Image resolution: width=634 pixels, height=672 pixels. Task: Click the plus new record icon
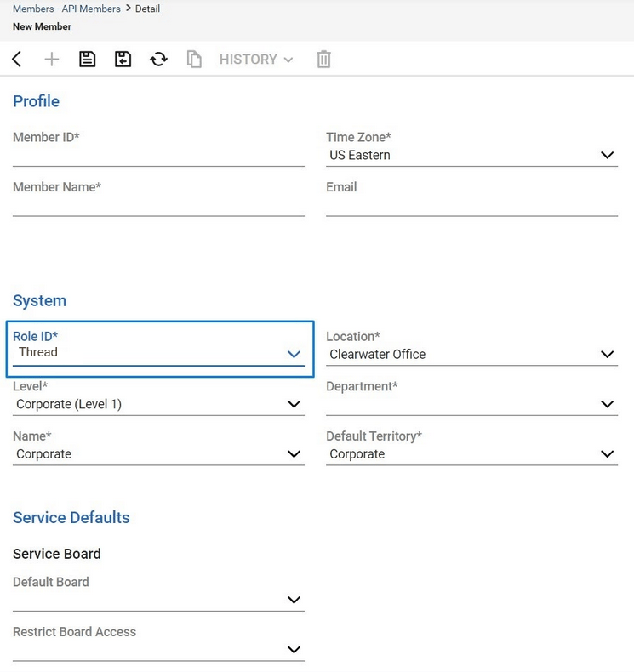pos(51,60)
